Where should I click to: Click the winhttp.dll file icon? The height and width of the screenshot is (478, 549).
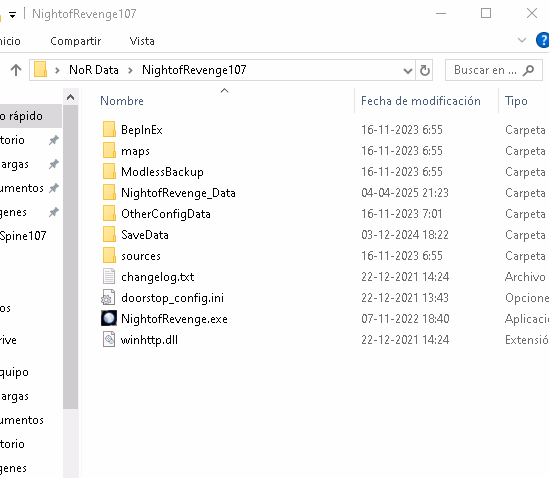[109, 340]
